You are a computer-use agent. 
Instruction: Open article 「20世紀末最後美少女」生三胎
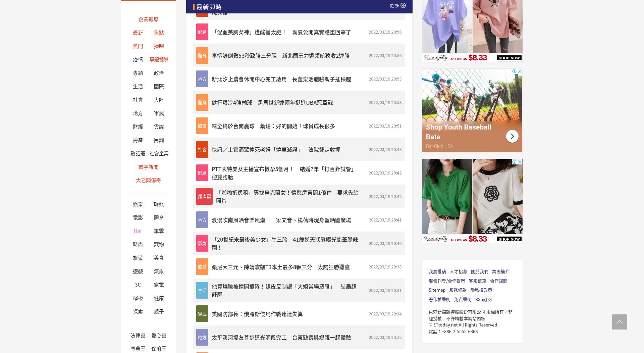click(285, 244)
